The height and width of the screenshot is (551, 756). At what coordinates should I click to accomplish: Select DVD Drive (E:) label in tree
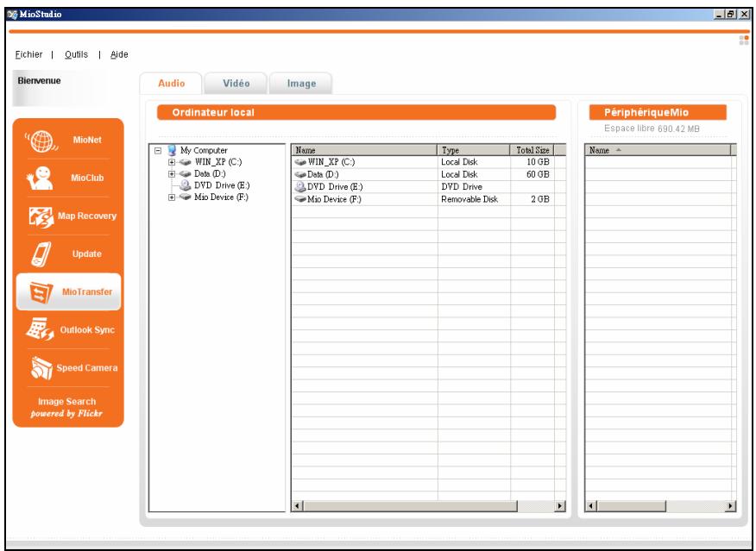click(222, 185)
